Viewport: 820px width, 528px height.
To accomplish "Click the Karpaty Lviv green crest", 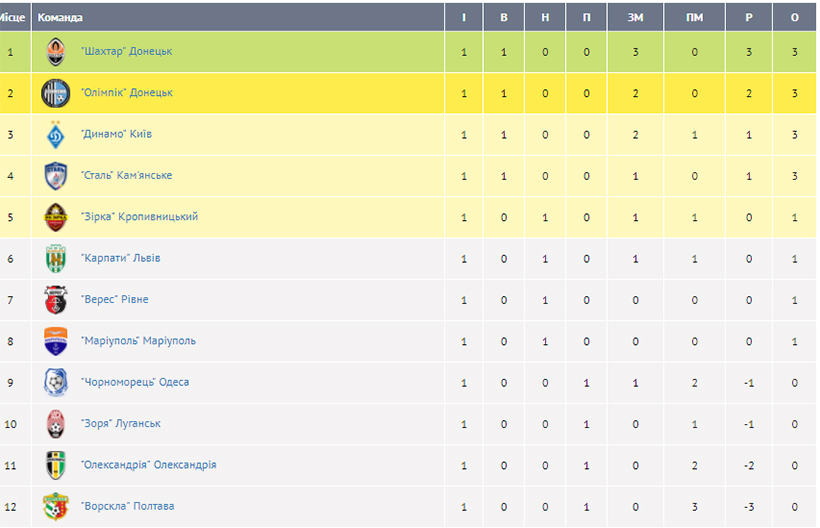I will [55, 259].
